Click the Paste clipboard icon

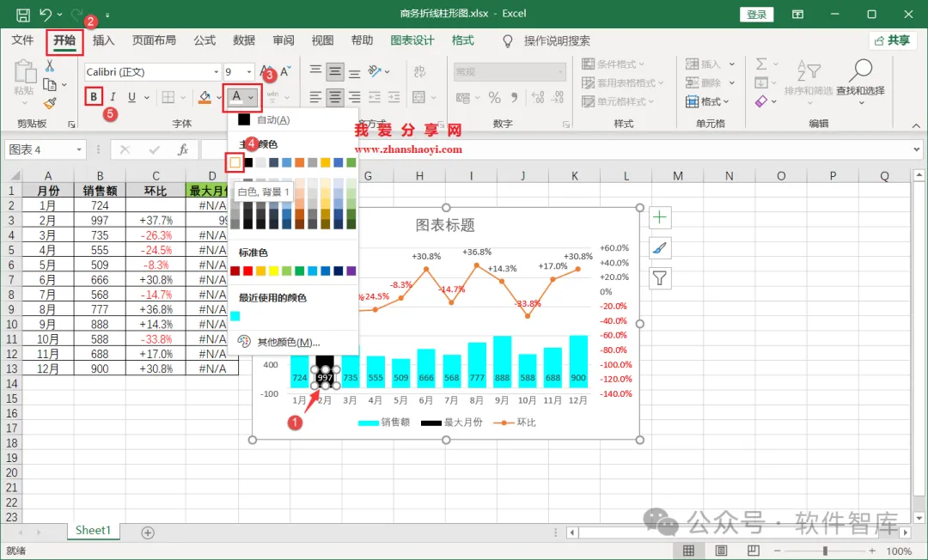tap(24, 72)
